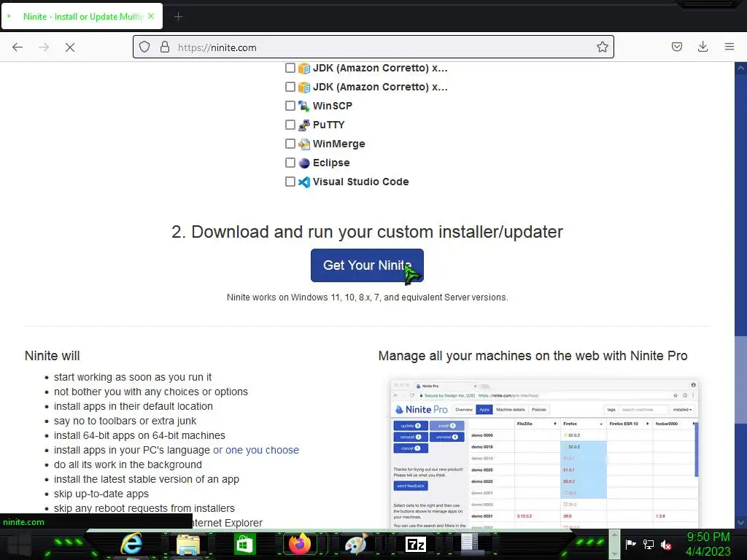Click 'Ninite works on Windows 11' note

tap(368, 297)
